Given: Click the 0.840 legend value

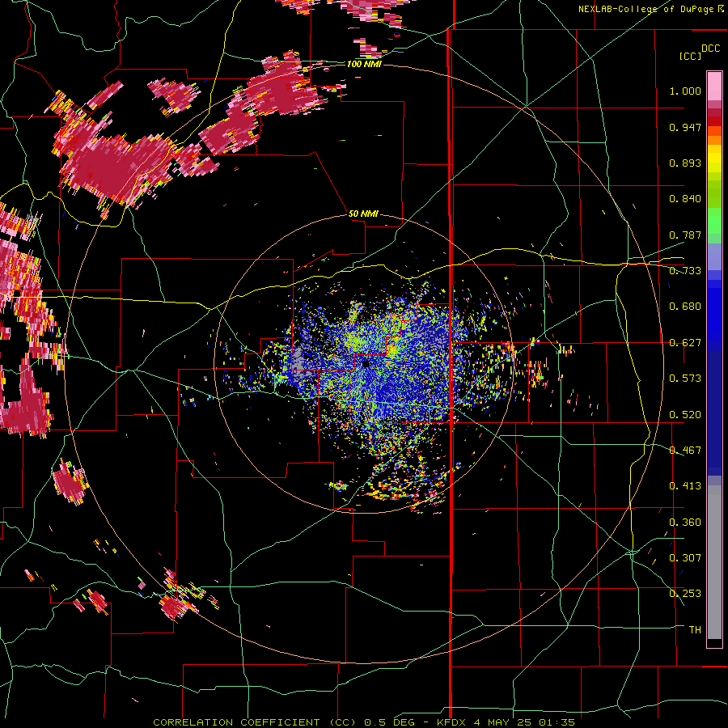Looking at the screenshot, I should [685, 199].
